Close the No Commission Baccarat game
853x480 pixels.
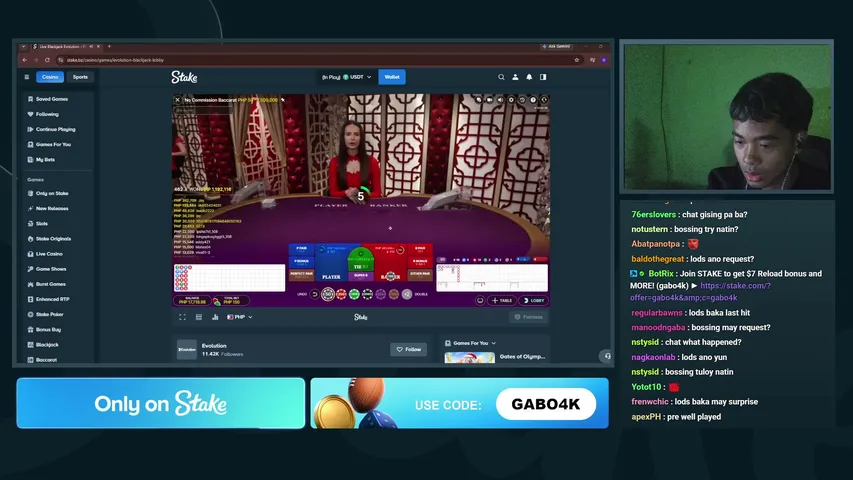pos(177,100)
